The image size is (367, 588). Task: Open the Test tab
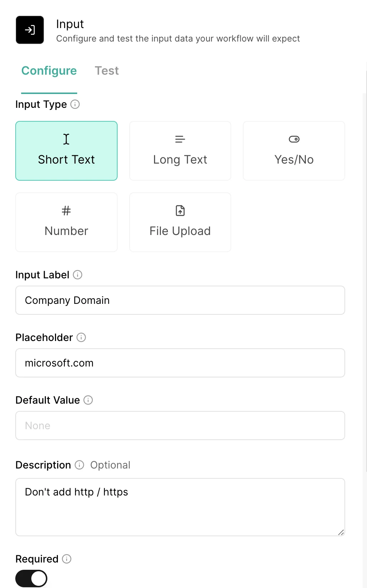(x=107, y=71)
